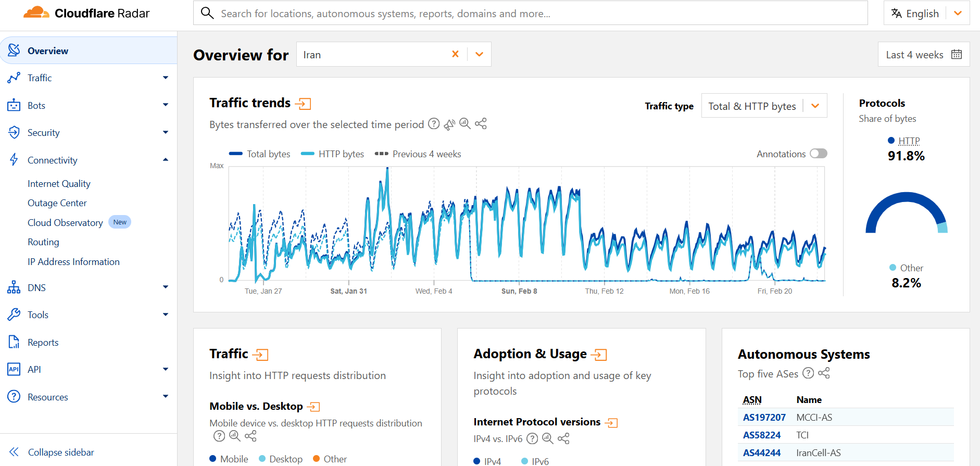This screenshot has height=466, width=980.
Task: Open Mobile vs. Desktop expand arrow icon
Action: click(313, 407)
